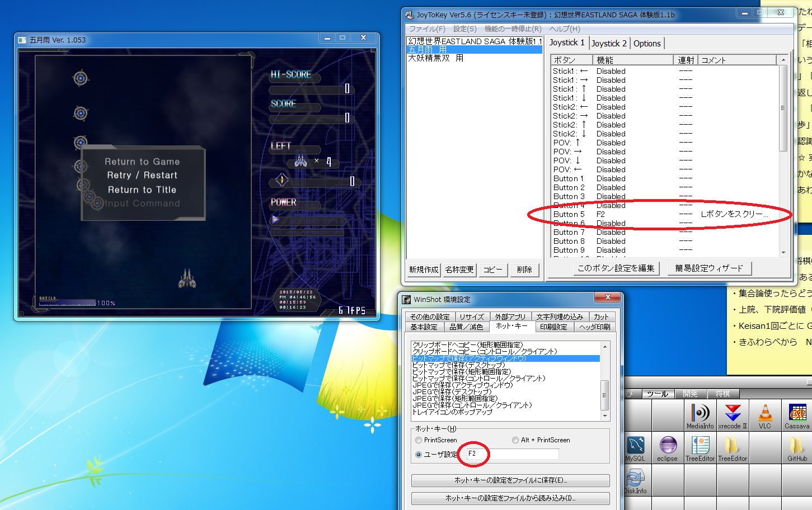Open the 機能の一時停止(R) menu

[513, 29]
